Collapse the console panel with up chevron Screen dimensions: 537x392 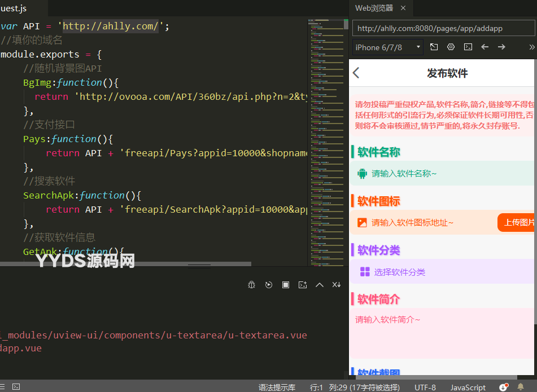320,285
